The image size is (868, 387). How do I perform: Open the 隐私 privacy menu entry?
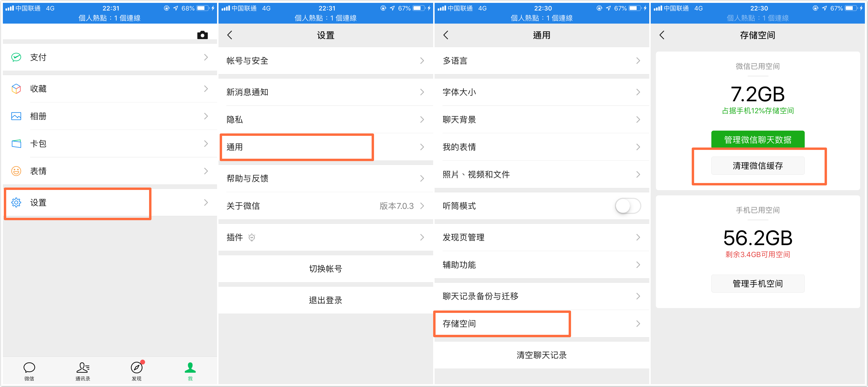(325, 119)
